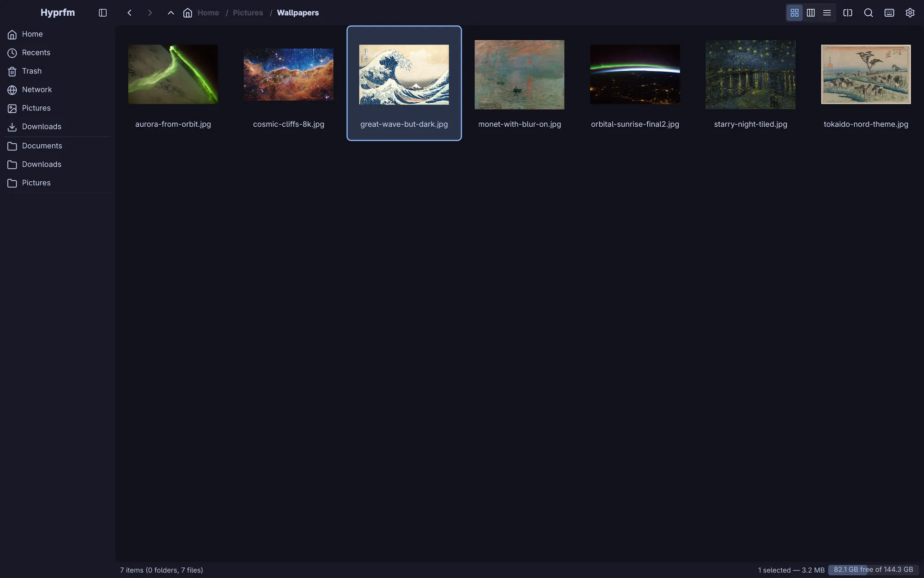Viewport: 924px width, 578px height.
Task: Toggle the split pane view
Action: 847,13
